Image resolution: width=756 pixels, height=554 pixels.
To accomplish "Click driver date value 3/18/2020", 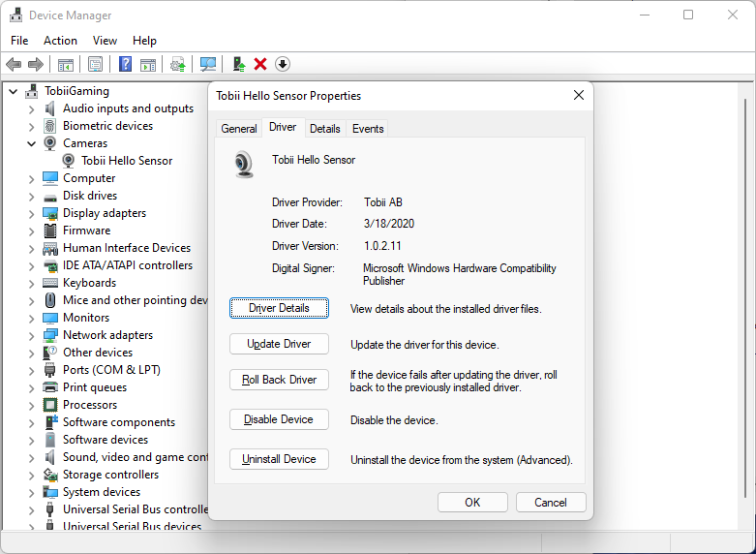I will (389, 224).
